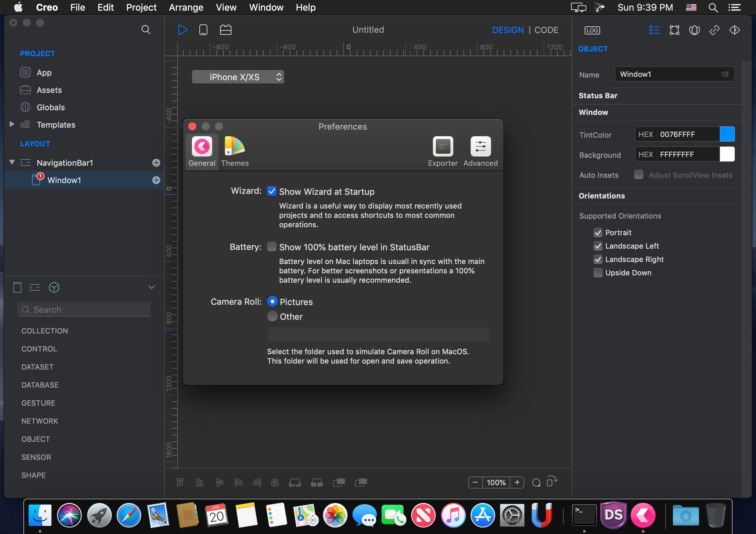Uncheck the Landscape Left orientation

[598, 246]
